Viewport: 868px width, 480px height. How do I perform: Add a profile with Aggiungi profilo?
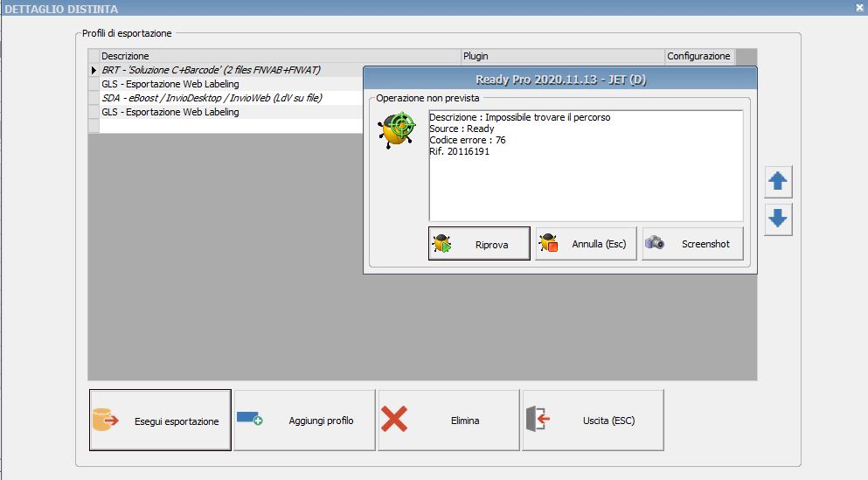(304, 421)
